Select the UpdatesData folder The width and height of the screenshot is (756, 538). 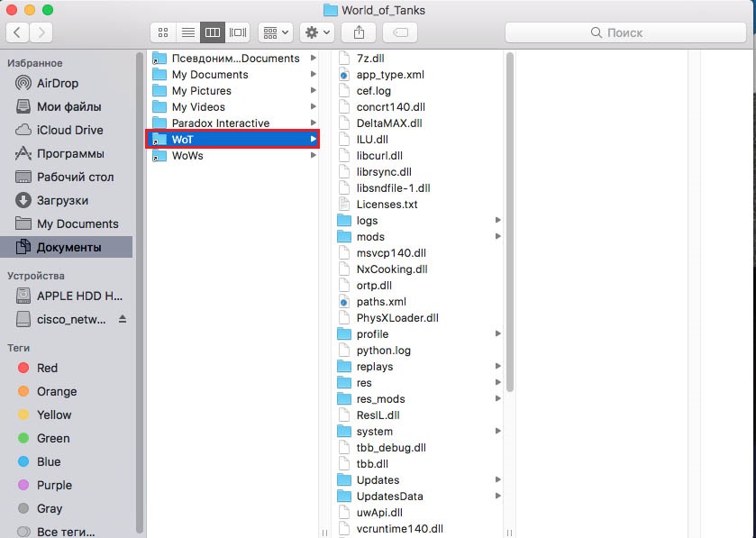click(x=418, y=496)
